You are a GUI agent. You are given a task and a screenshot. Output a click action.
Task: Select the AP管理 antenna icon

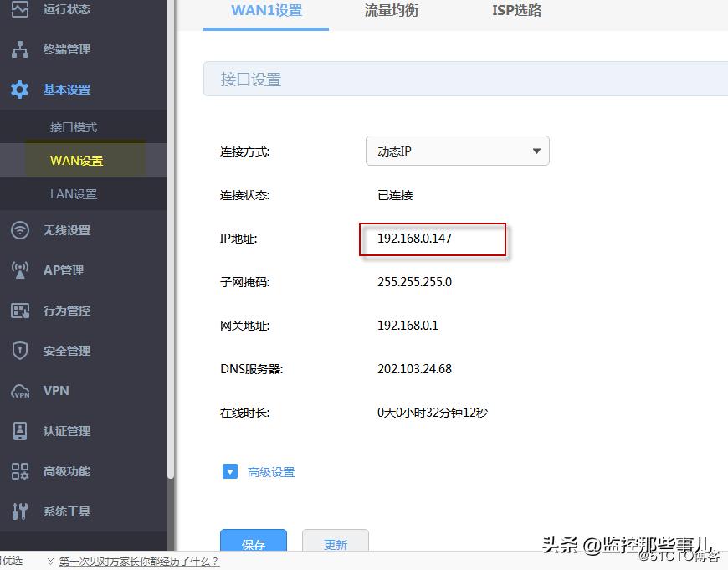(20, 270)
